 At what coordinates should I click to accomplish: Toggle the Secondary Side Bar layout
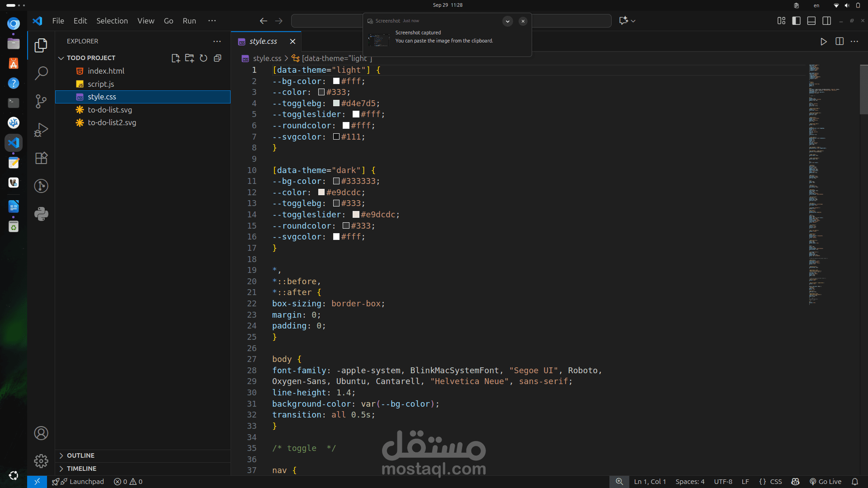tap(826, 21)
